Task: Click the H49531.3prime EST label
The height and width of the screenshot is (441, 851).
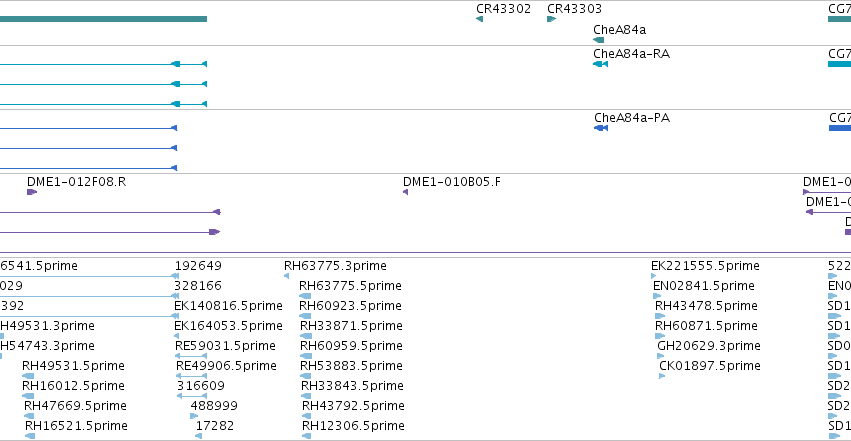Action: [x=47, y=326]
